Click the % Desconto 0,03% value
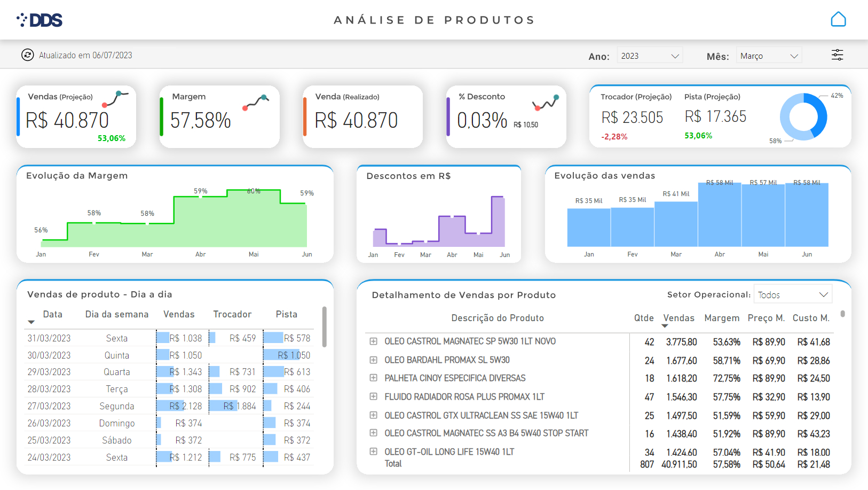The height and width of the screenshot is (490, 868). click(x=482, y=120)
